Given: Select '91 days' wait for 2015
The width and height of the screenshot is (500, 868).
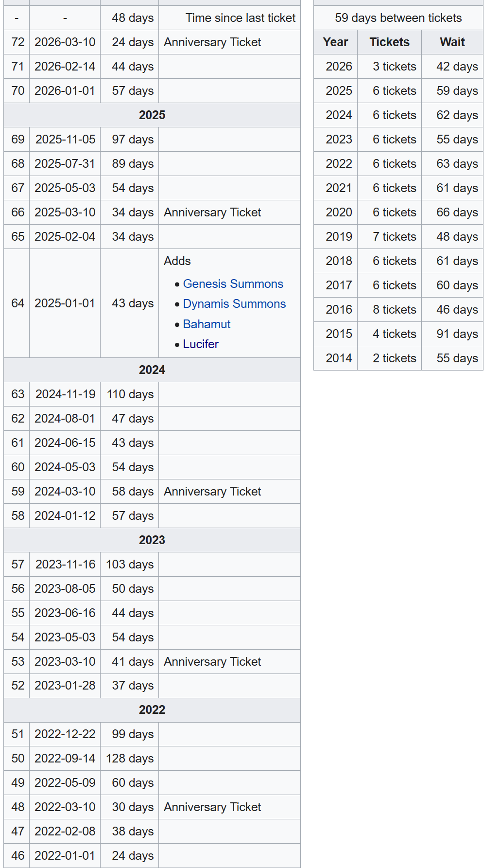Looking at the screenshot, I should pyautogui.click(x=452, y=334).
